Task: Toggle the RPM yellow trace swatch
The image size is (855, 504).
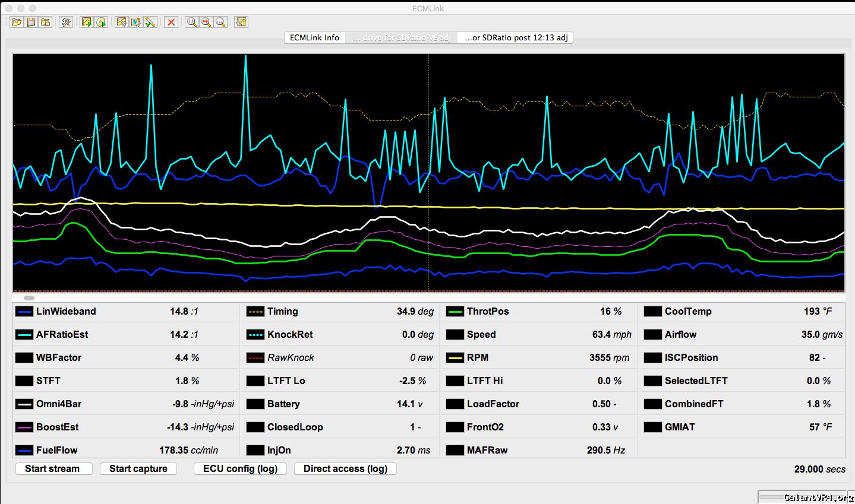Action: coord(455,358)
